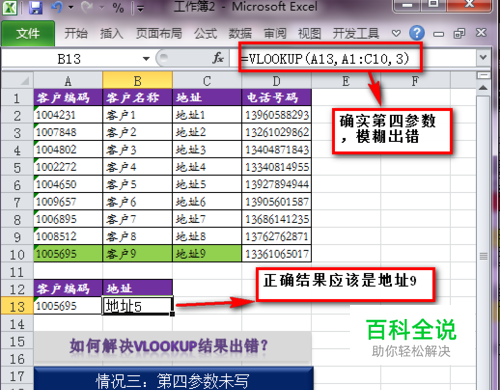This screenshot has width=500, height=390.
Task: Click cell containing 13762762871
Action: pyautogui.click(x=276, y=236)
